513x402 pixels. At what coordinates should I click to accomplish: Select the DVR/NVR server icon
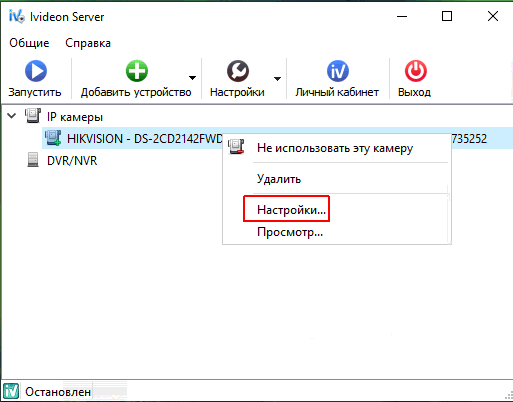(x=33, y=160)
